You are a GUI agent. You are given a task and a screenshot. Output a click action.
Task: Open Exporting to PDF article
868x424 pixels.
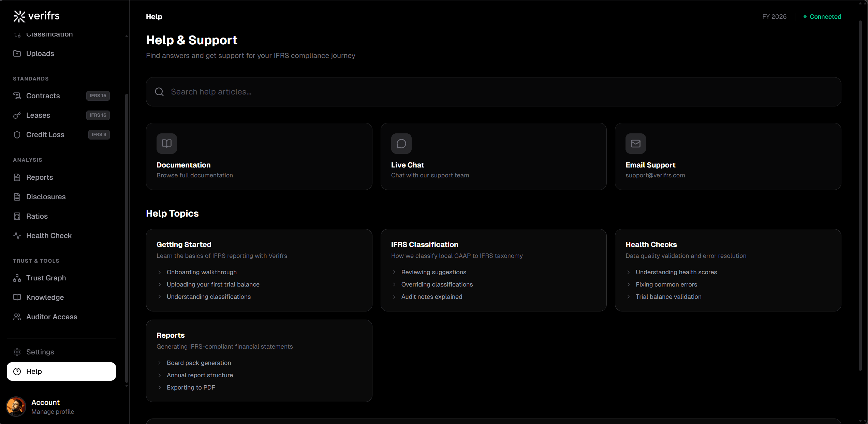pyautogui.click(x=191, y=388)
